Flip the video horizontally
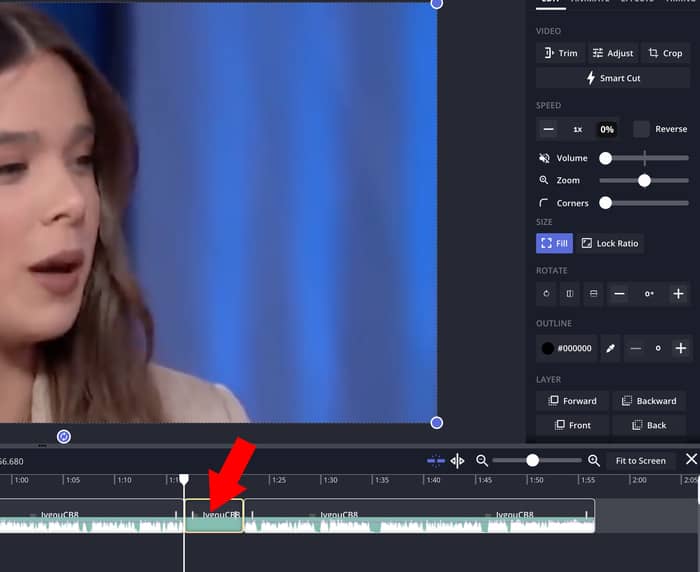Image resolution: width=700 pixels, height=572 pixels. coord(569,294)
